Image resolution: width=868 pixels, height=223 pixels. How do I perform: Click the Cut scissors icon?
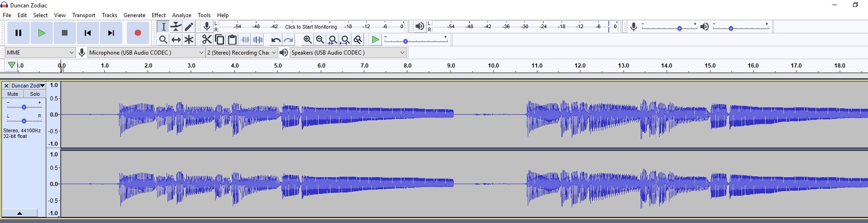click(207, 40)
